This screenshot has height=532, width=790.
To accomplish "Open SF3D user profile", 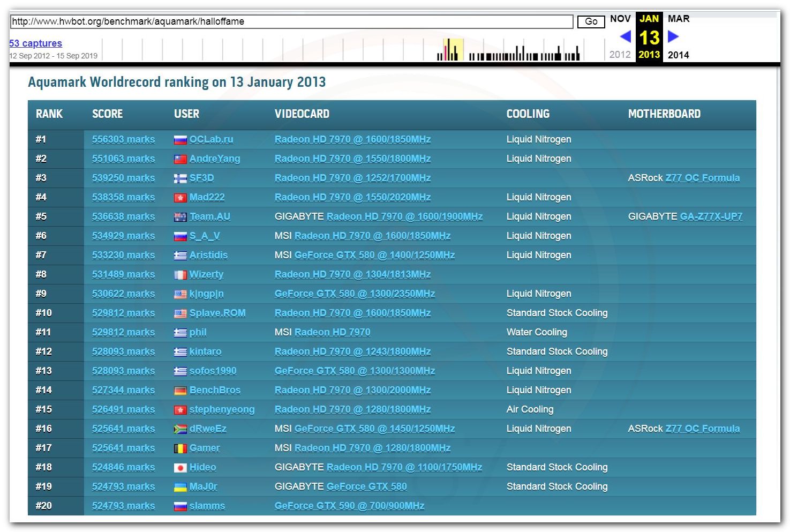I will pos(201,178).
